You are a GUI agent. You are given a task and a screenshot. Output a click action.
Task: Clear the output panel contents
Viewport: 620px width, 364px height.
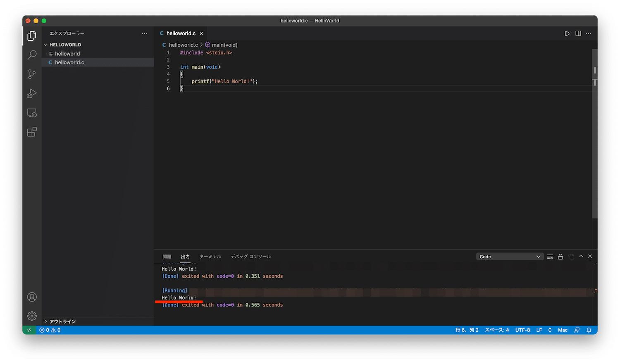550,257
